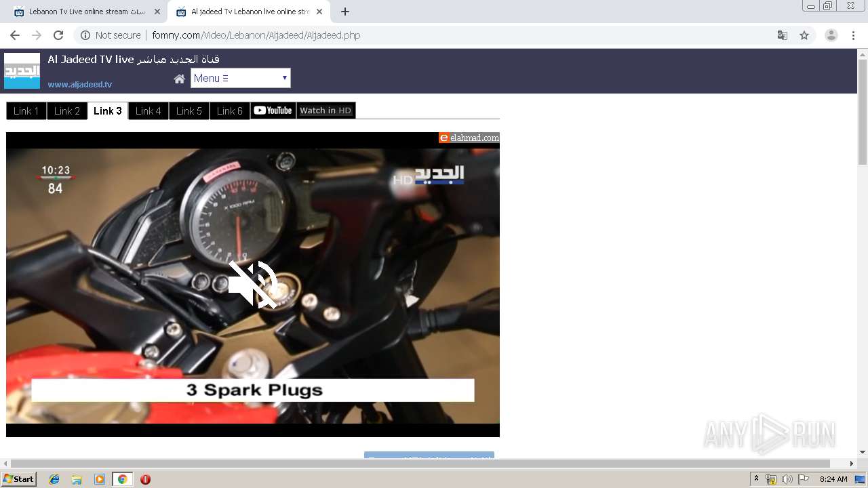Close the Al jadeed Tv Lebanon tab
Screen dimensions: 868x488
tap(319, 12)
